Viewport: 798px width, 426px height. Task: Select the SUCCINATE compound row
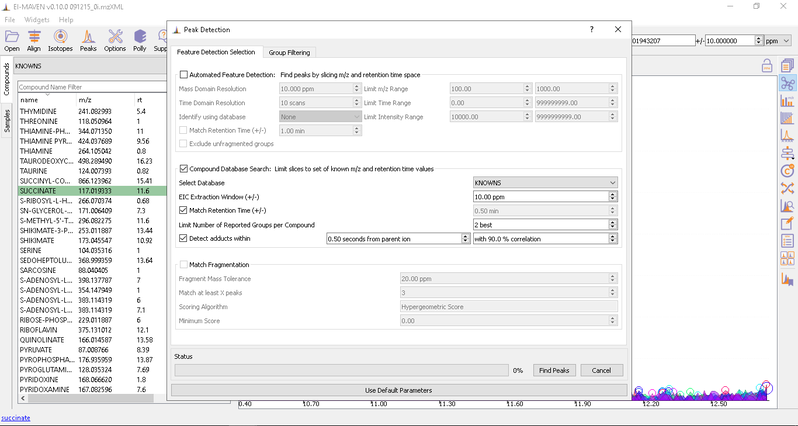click(92, 191)
